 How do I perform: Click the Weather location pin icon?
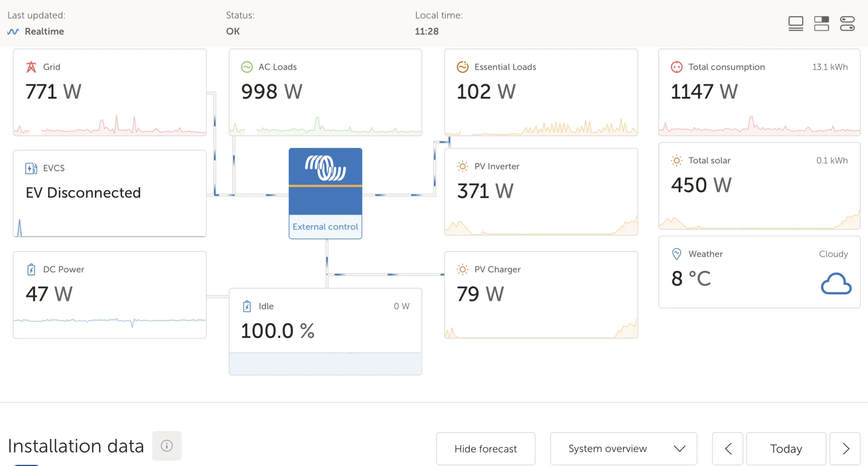coord(677,254)
